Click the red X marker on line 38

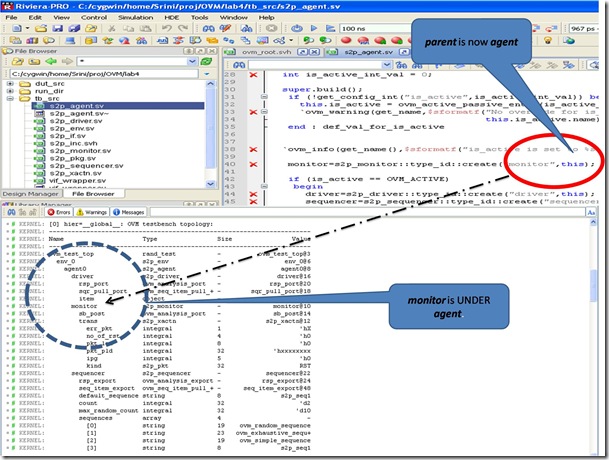252,149
